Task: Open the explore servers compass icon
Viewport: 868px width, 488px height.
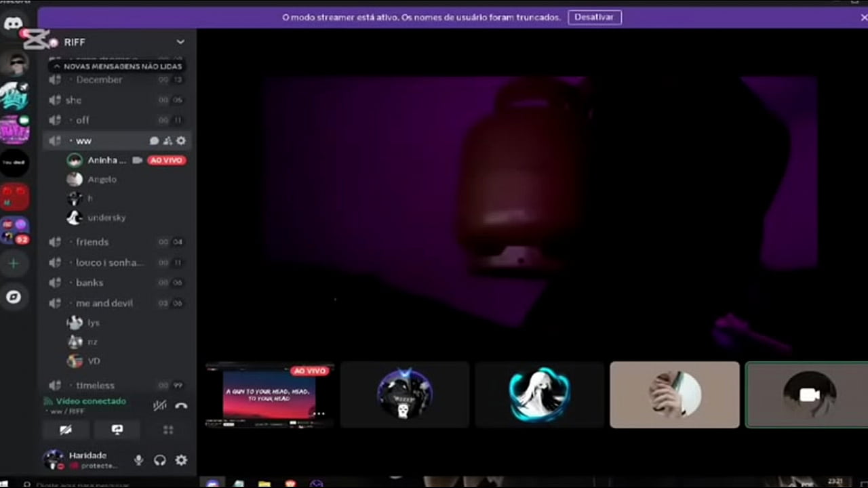Action: pyautogui.click(x=14, y=297)
